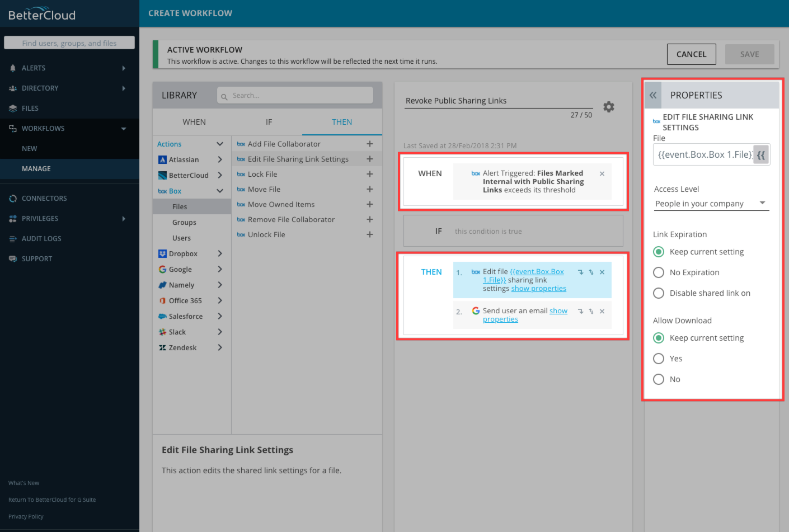Select Box Files category
The width and height of the screenshot is (789, 532).
coord(192,206)
